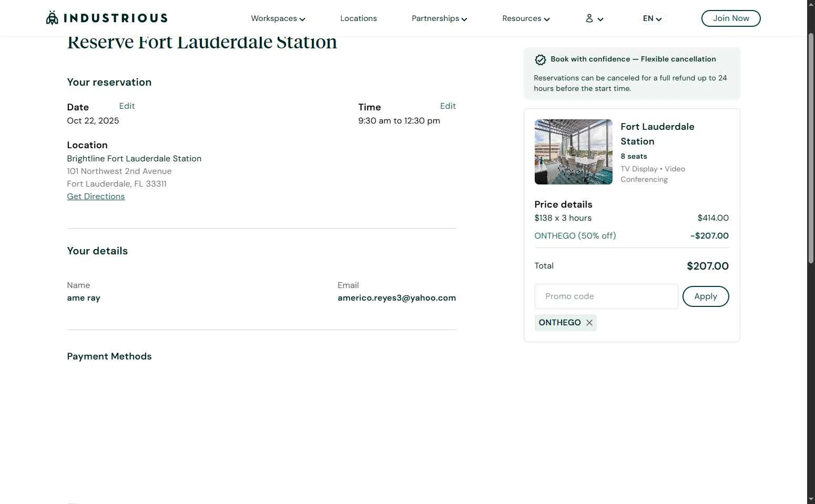Screen dimensions: 815x504
Task: Click the flexible cancellation badge icon
Action: pyautogui.click(x=540, y=59)
